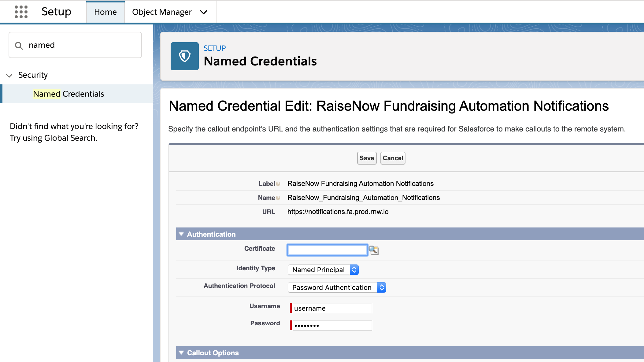Image resolution: width=644 pixels, height=362 pixels.
Task: Open the Identity Type dropdown
Action: click(x=323, y=270)
